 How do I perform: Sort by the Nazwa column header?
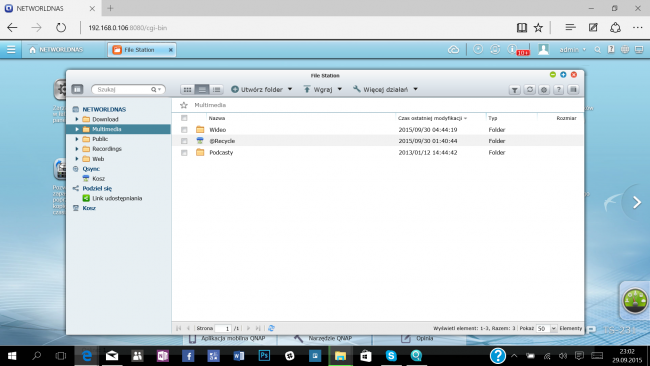217,118
